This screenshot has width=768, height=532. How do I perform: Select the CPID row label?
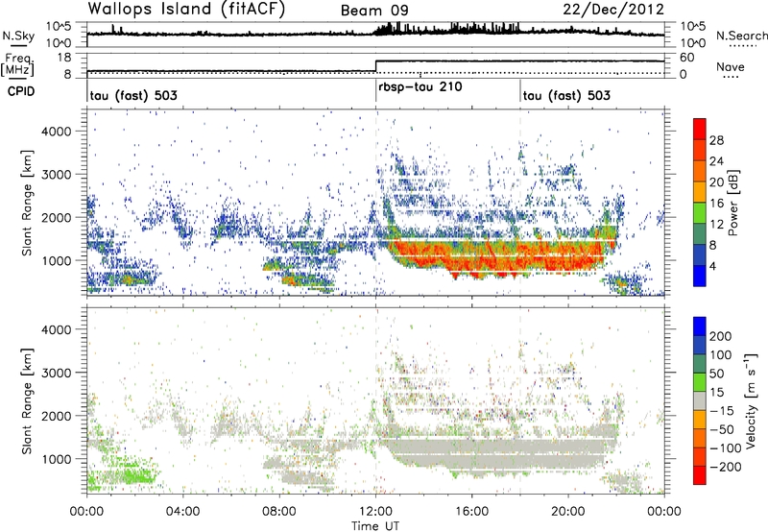click(21, 91)
